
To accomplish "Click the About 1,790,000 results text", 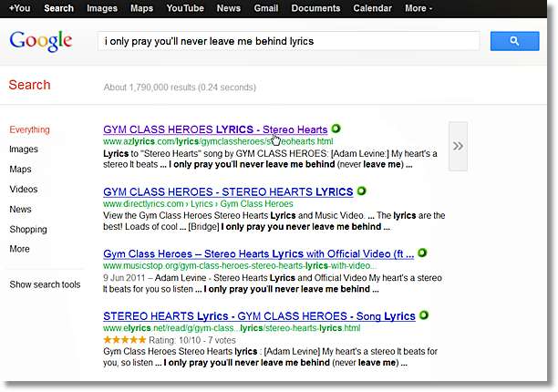I will click(x=180, y=88).
